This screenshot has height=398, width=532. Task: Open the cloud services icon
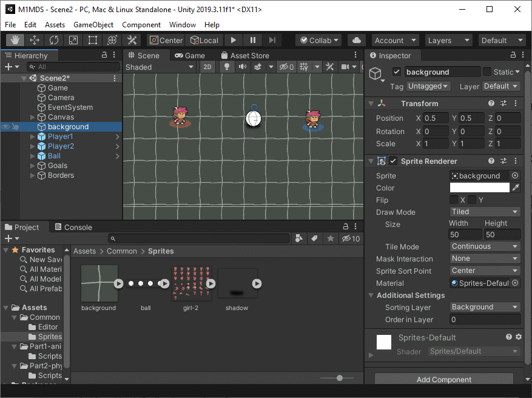[x=357, y=40]
